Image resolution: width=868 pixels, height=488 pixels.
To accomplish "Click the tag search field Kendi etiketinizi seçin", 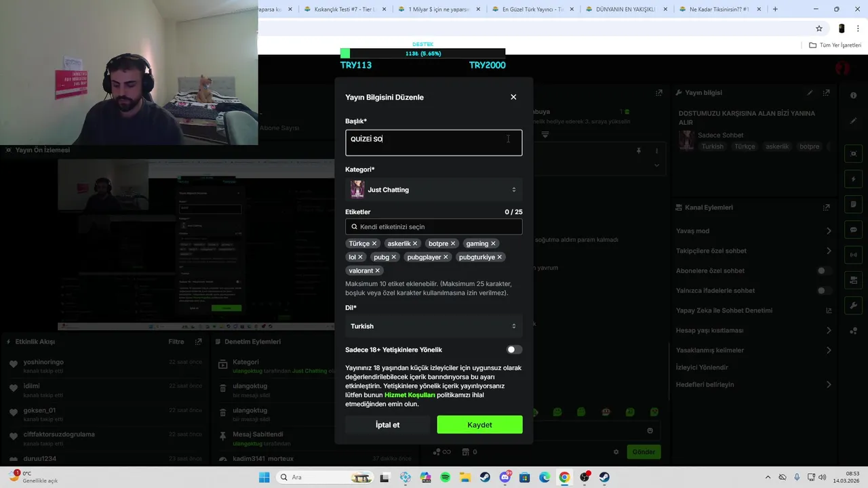I will 433,227.
